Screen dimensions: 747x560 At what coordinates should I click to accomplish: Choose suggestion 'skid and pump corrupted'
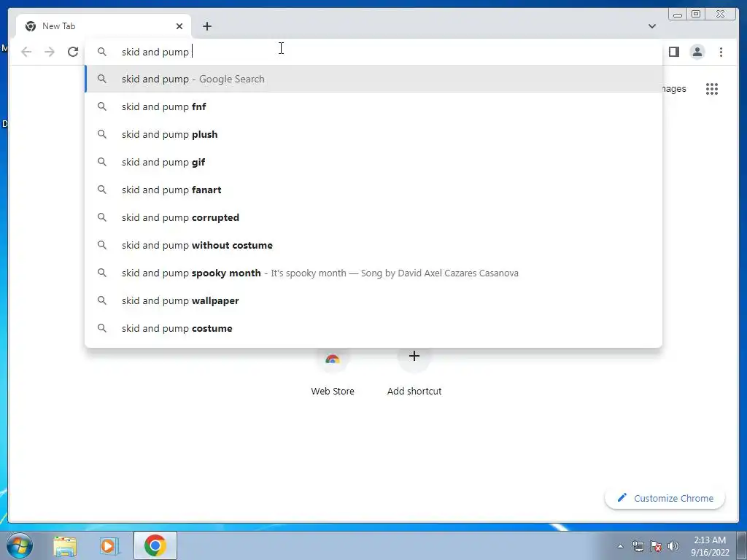(x=373, y=217)
